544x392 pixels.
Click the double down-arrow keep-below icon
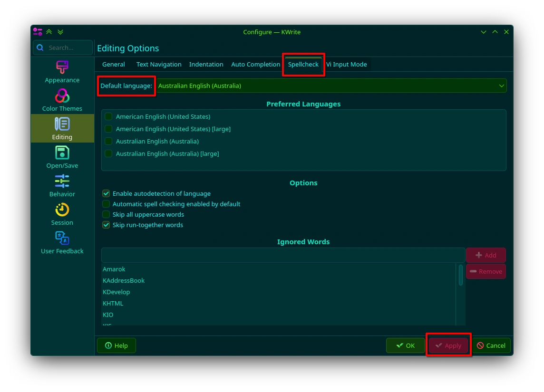60,32
